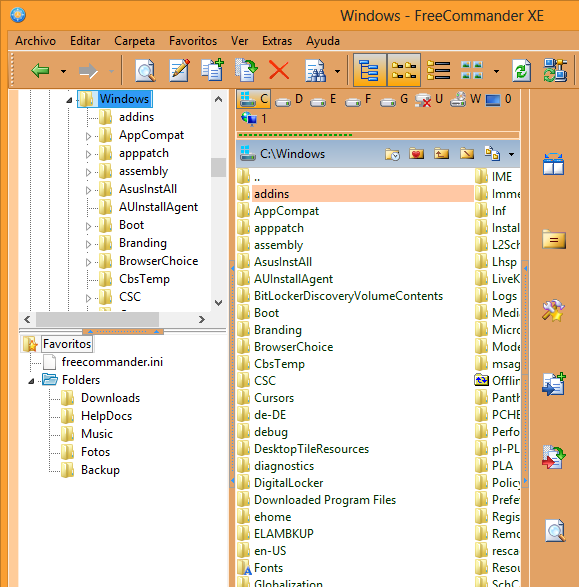Viewport: 579px width, 587px height.
Task: Open Downloads favorite folder
Action: click(x=110, y=398)
